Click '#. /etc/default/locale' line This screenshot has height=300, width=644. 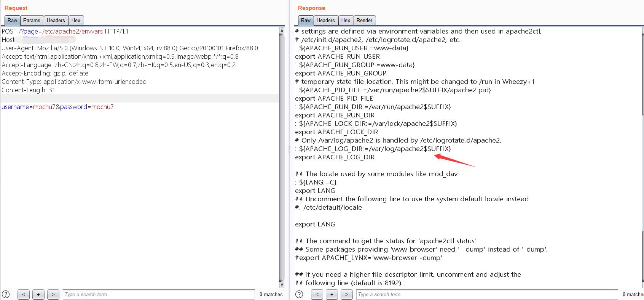(328, 207)
